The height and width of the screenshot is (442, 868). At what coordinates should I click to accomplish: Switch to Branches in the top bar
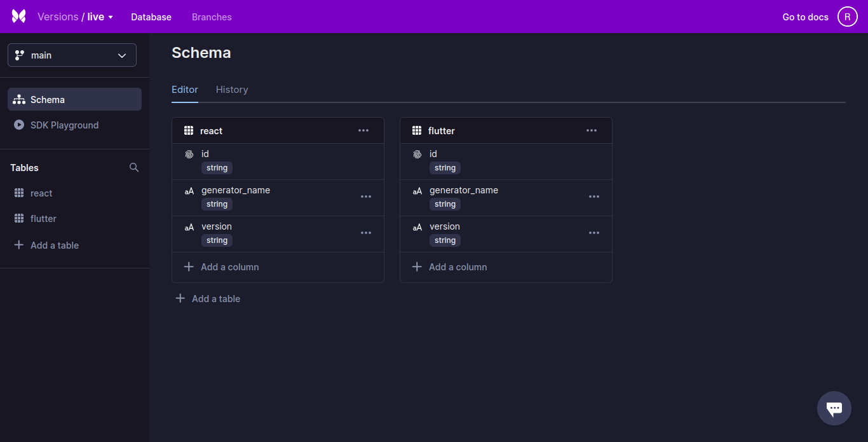coord(212,17)
